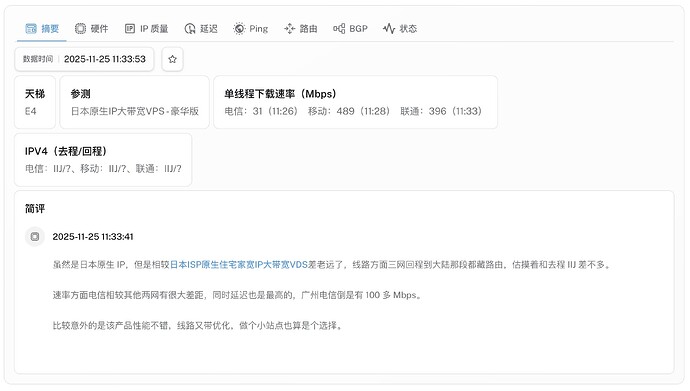Open the 摘要 summary tab
Image resolution: width=690 pixels, height=391 pixels.
pos(42,29)
